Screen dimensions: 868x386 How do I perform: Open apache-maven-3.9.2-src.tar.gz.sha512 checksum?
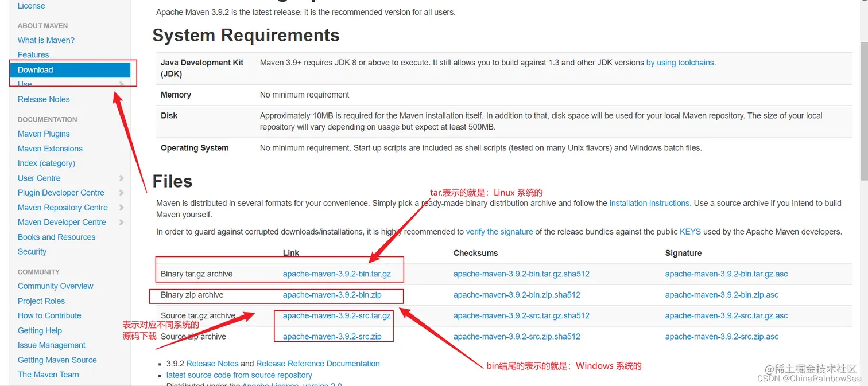(x=521, y=316)
